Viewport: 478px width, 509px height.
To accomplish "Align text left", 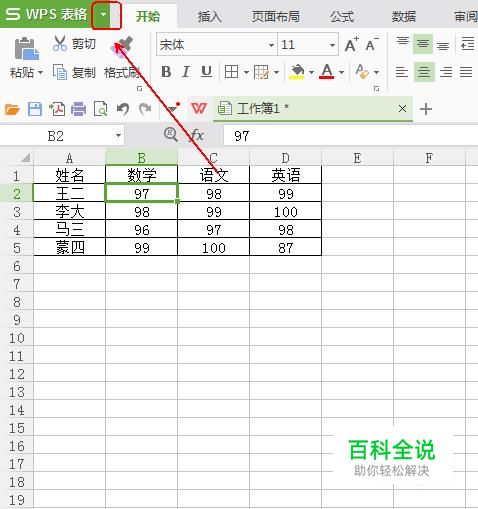I will 402,72.
